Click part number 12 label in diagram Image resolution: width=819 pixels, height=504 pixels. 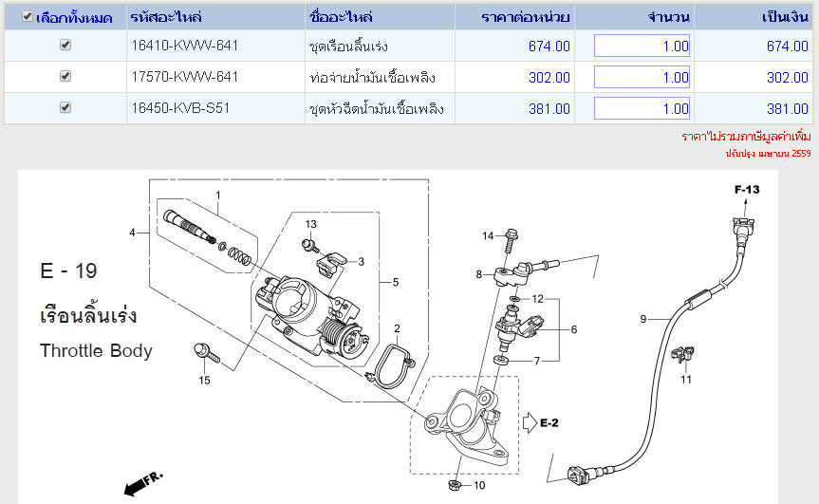tap(538, 299)
